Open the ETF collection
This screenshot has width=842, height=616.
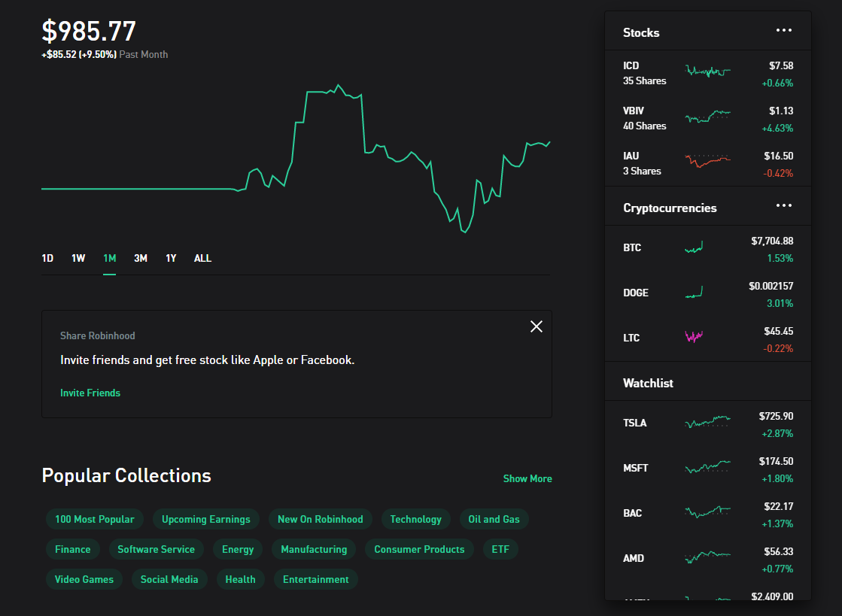[500, 549]
